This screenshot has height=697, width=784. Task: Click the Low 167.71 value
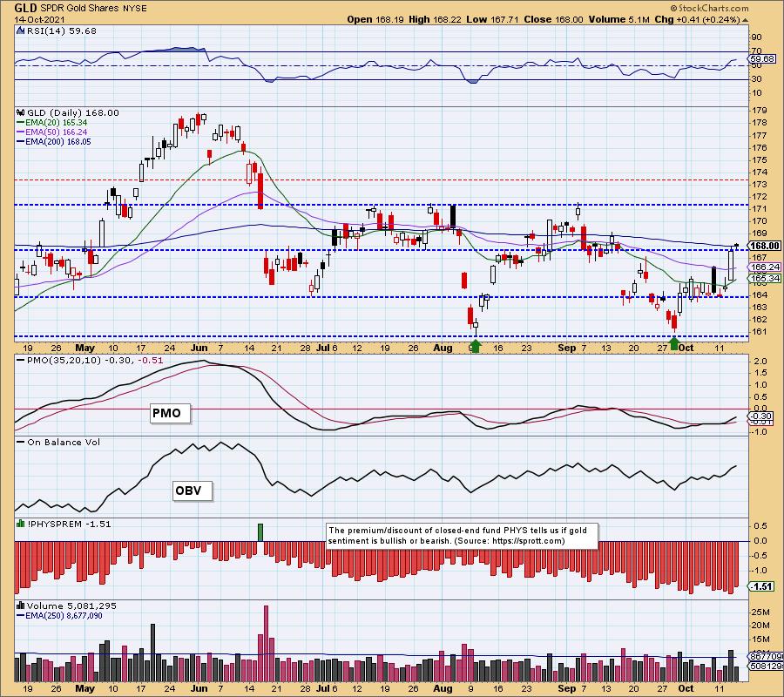(x=492, y=19)
